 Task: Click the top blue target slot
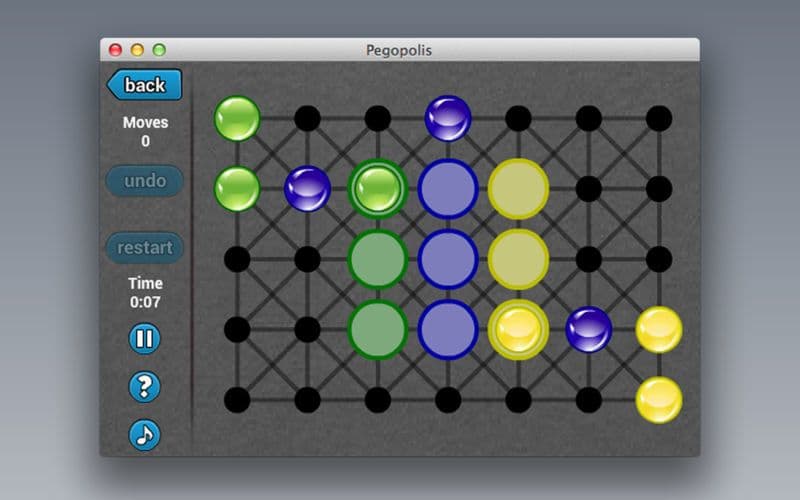[x=448, y=189]
